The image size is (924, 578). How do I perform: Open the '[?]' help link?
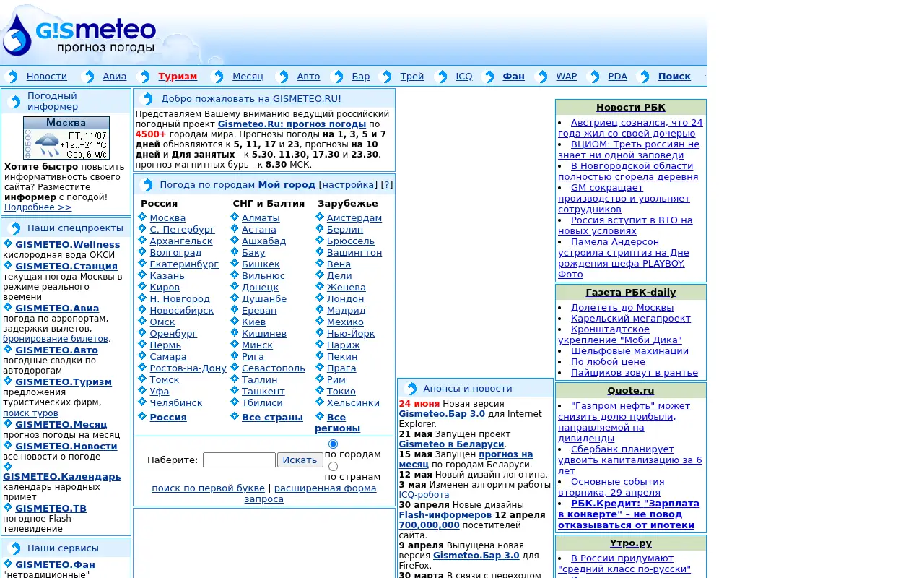[386, 184]
